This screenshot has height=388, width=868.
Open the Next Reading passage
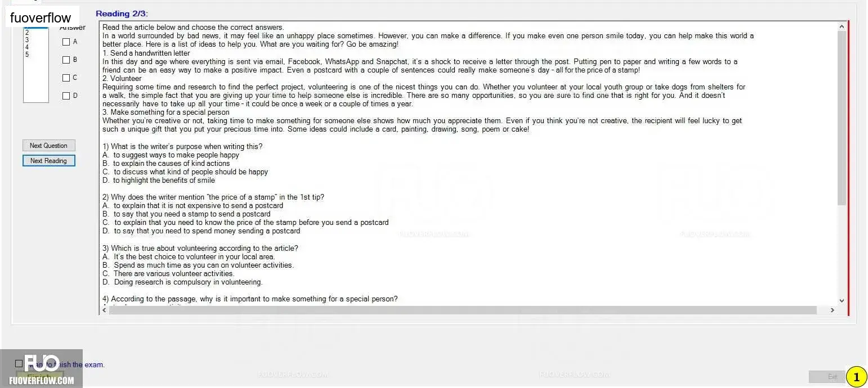click(x=48, y=161)
